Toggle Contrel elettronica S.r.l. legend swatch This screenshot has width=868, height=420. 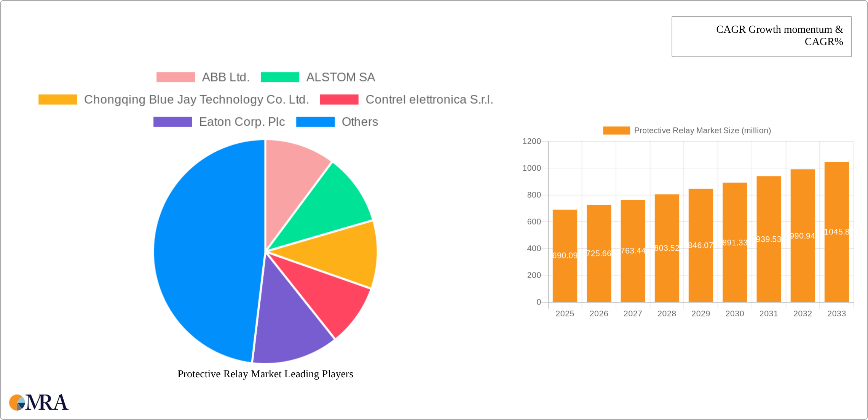(x=339, y=99)
